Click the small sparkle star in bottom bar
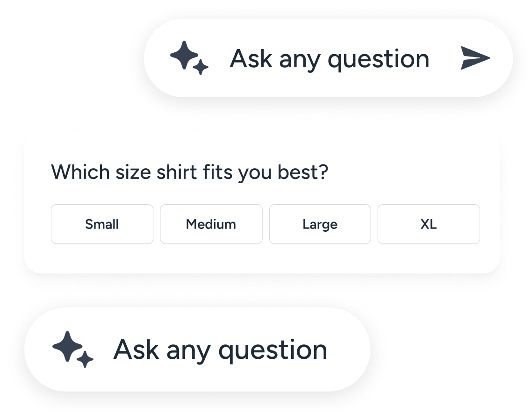Image resolution: width=531 pixels, height=420 pixels. 85,360
